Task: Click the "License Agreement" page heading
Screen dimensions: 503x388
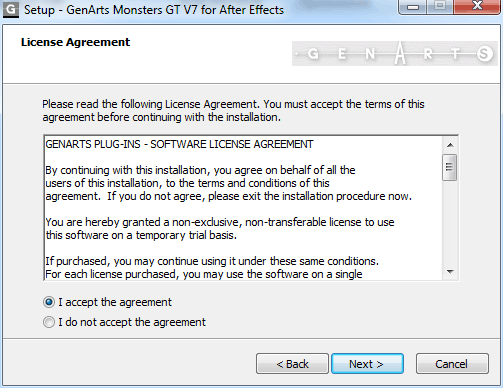Action: pos(75,42)
